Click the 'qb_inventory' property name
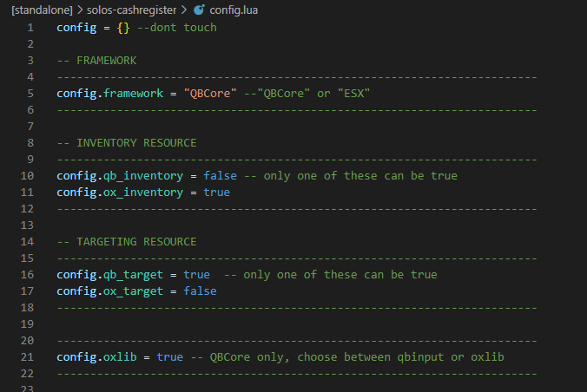The image size is (587, 392). click(143, 176)
